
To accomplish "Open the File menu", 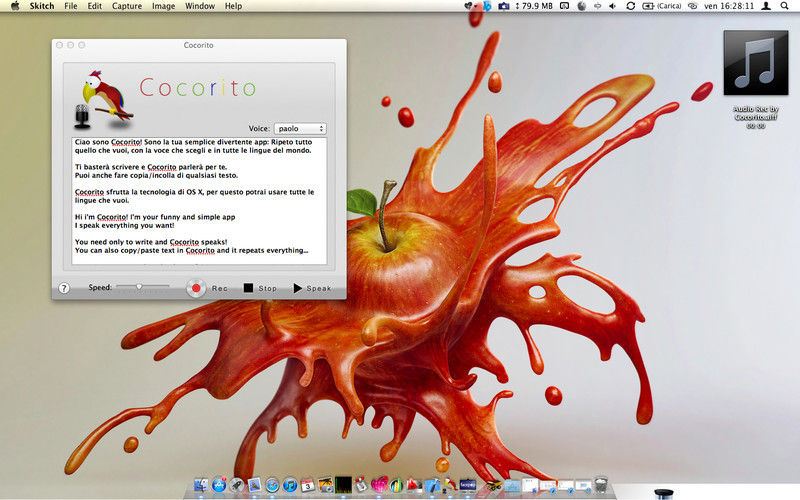I will click(x=71, y=6).
